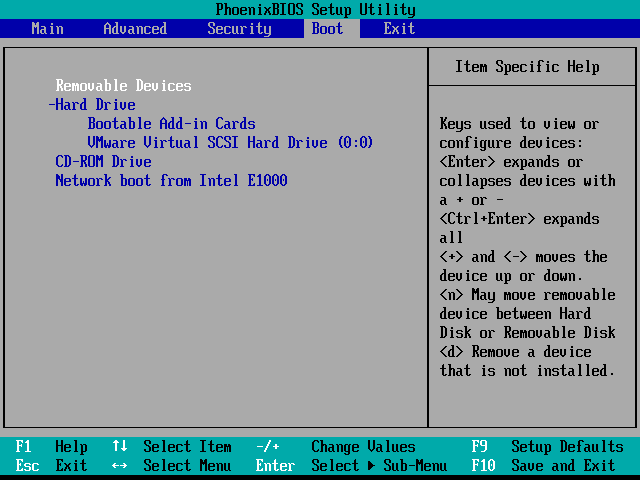Open the Security tab
This screenshot has width=640, height=480.
click(x=239, y=29)
